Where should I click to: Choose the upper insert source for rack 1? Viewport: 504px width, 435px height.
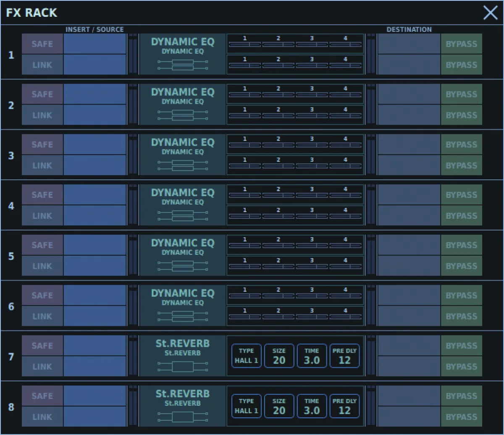tap(95, 44)
